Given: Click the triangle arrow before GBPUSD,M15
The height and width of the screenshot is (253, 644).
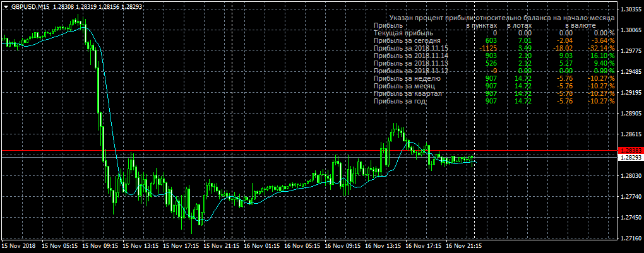Looking at the screenshot, I should tap(6, 6).
